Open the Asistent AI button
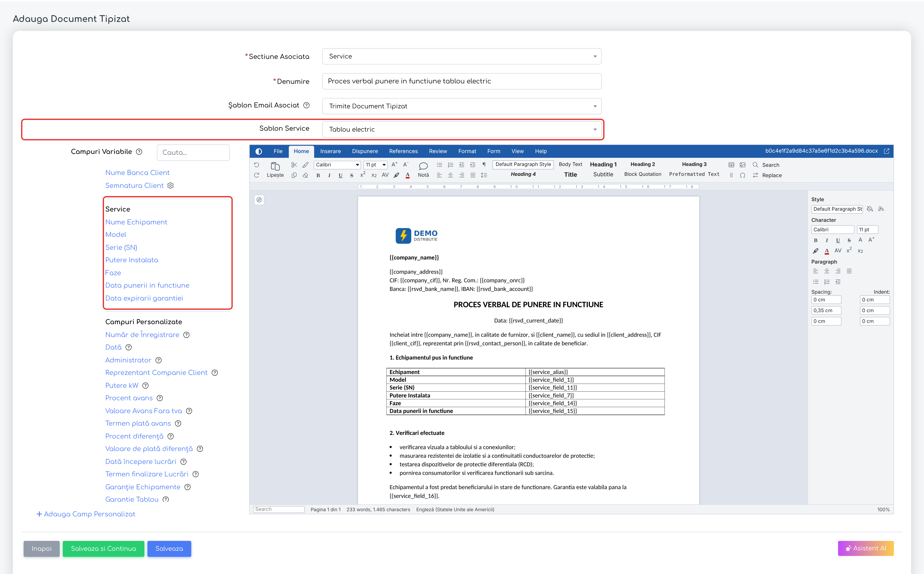Image resolution: width=924 pixels, height=574 pixels. pos(866,548)
